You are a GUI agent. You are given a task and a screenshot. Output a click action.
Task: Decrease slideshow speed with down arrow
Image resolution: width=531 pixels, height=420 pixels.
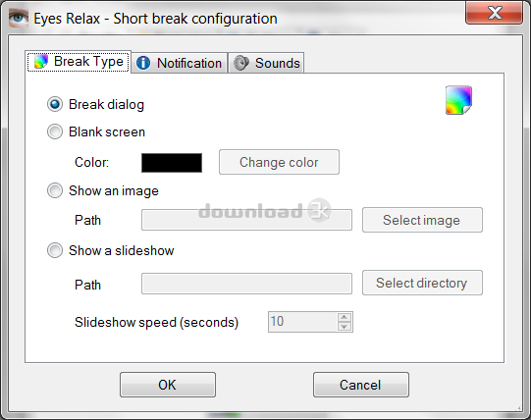[x=345, y=326]
